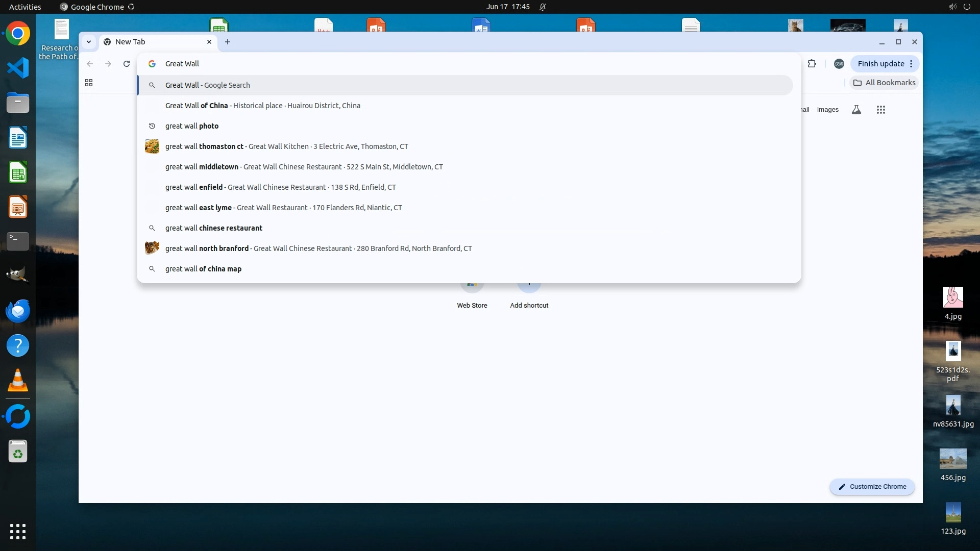Image resolution: width=980 pixels, height=551 pixels.
Task: Select 'great wall of china map' suggestion
Action: (203, 269)
